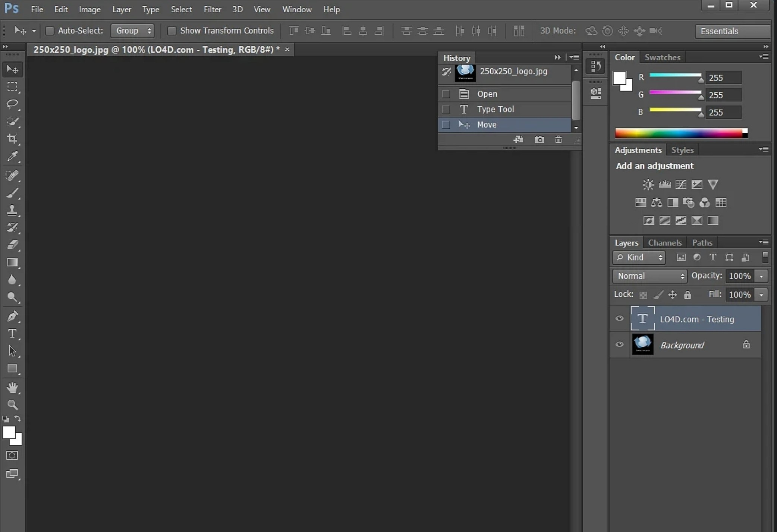Set history brush source to Move state
777x532 pixels.
click(x=446, y=125)
